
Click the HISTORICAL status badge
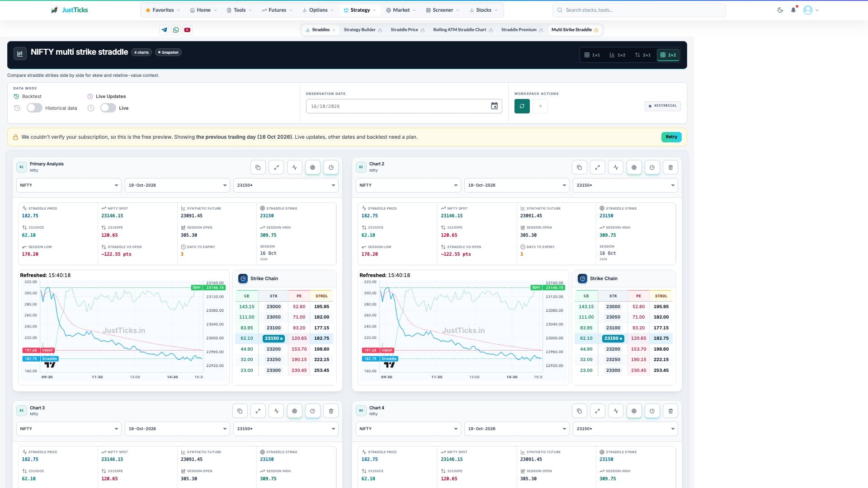pyautogui.click(x=662, y=106)
